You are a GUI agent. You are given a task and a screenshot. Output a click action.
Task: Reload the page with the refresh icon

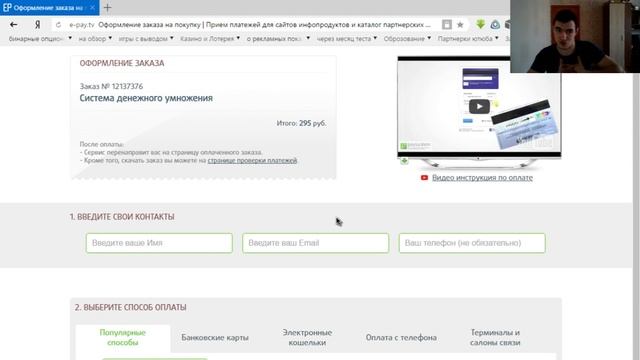coord(58,25)
